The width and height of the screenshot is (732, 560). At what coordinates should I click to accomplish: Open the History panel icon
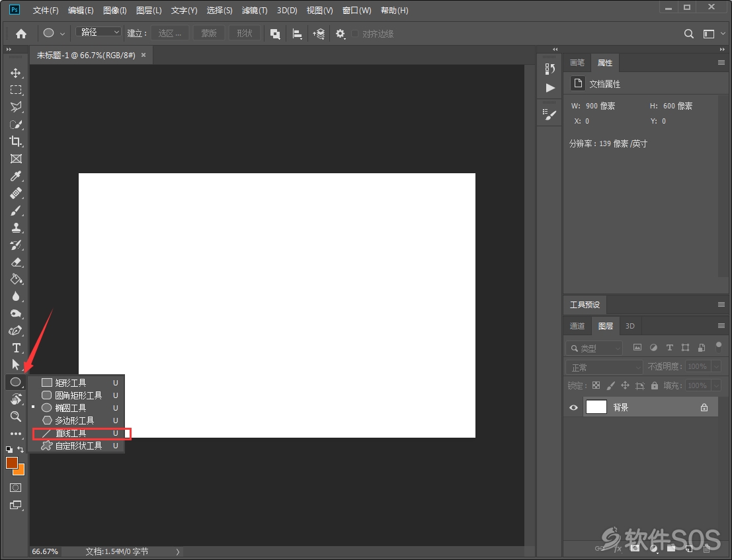coord(550,69)
